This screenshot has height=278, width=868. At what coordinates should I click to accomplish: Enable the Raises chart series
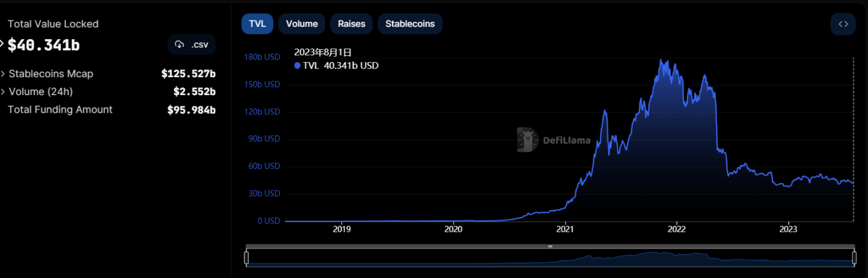(x=351, y=24)
